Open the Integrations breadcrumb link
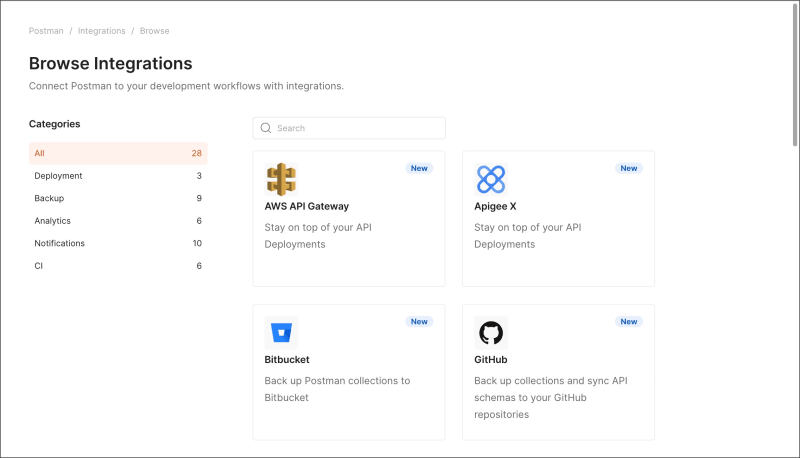This screenshot has height=458, width=800. [102, 31]
